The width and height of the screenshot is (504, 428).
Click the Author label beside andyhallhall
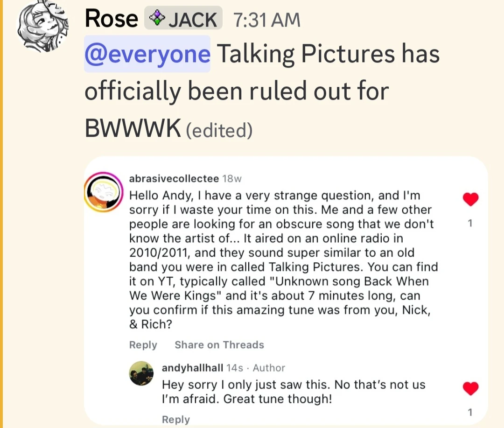pyautogui.click(x=269, y=368)
